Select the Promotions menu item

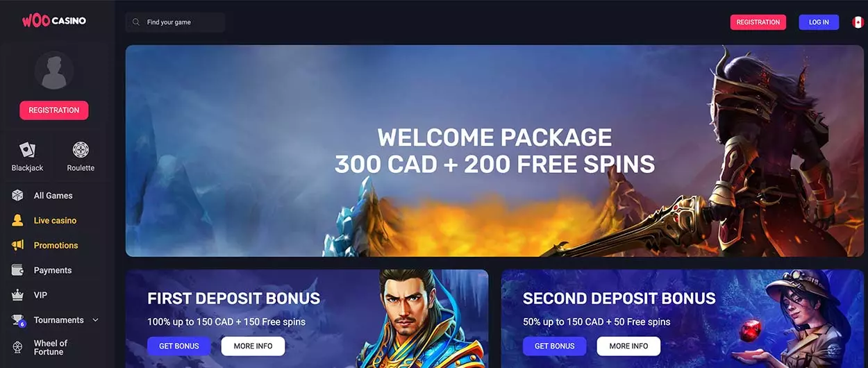pos(56,246)
